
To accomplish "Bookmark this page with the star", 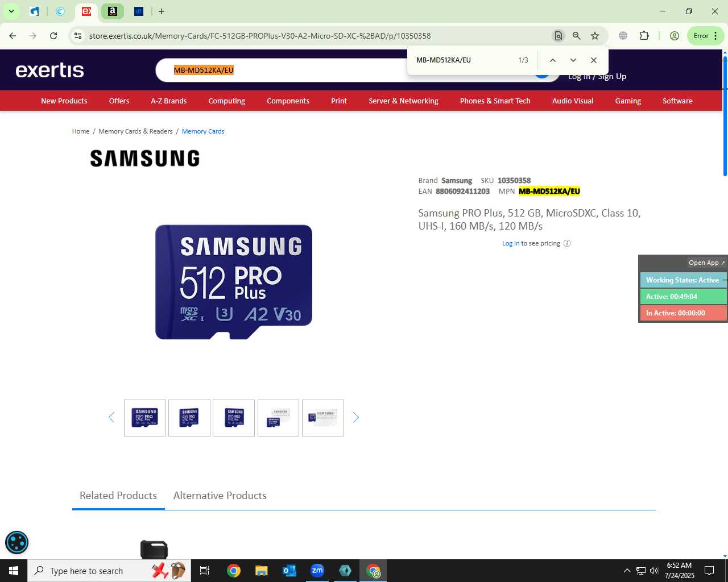I will point(595,36).
